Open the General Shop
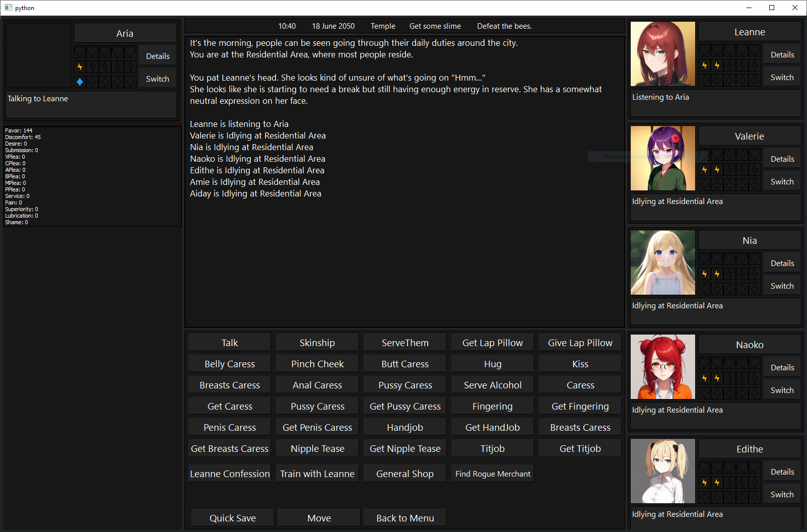The image size is (807, 532). coord(405,474)
